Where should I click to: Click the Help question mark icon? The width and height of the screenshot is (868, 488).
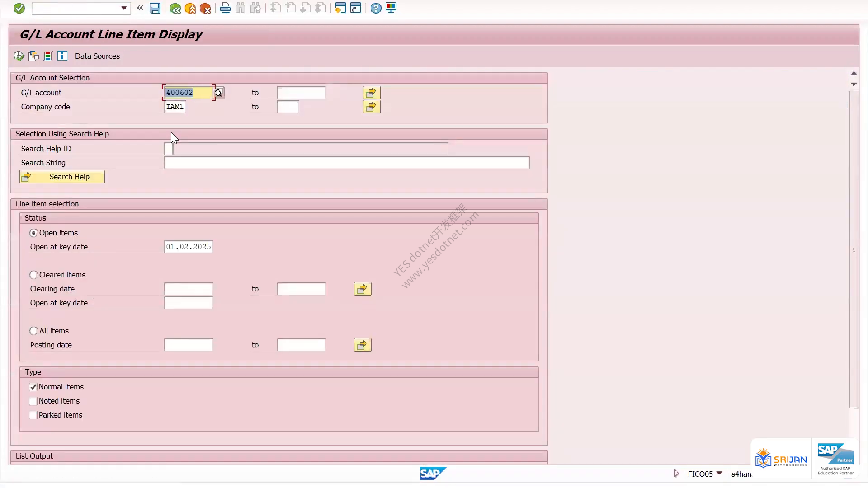tap(376, 8)
